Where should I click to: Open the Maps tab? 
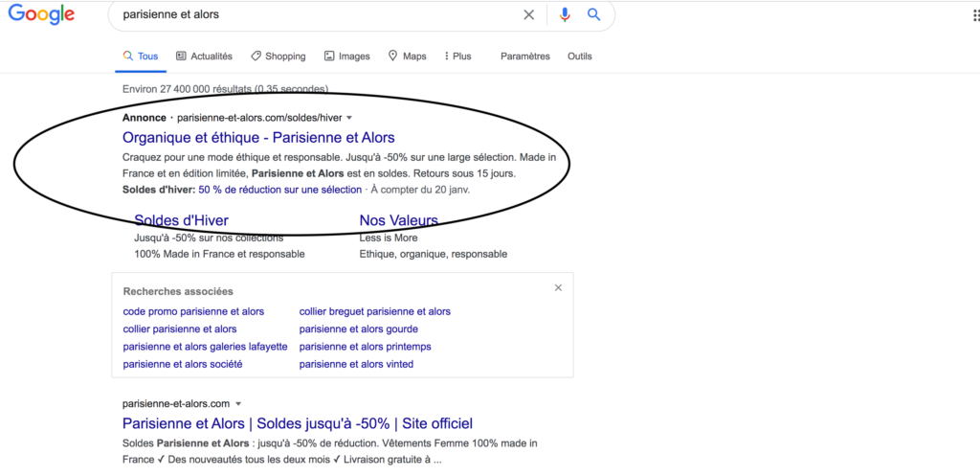tap(407, 57)
